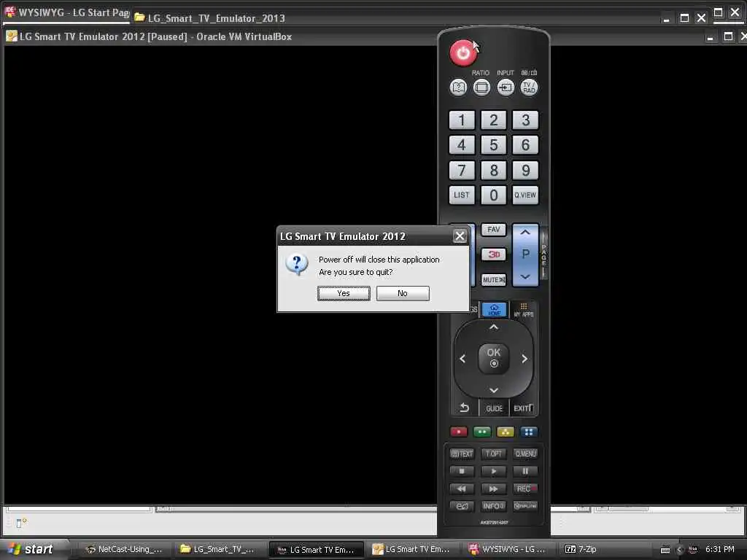
Task: Switch to WYSIWYG - LG taskbar item
Action: click(508, 549)
